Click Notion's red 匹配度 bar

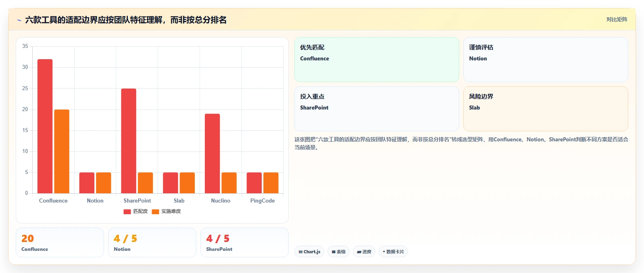(x=87, y=183)
